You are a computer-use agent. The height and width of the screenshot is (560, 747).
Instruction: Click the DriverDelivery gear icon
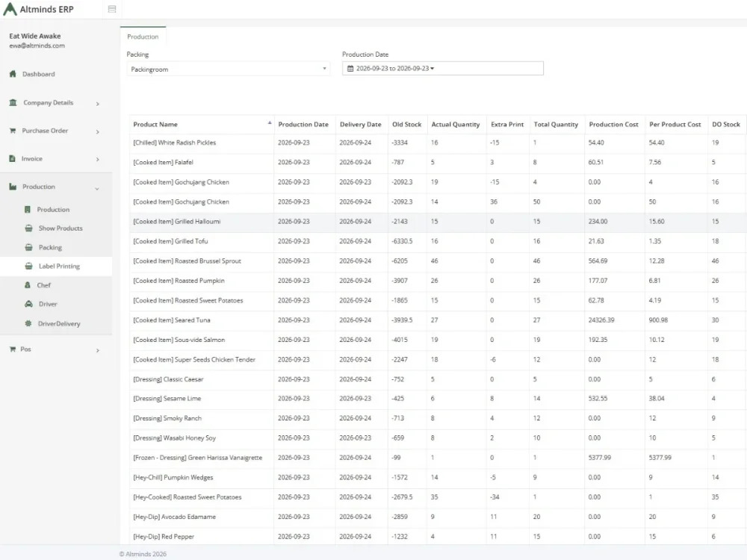point(28,323)
